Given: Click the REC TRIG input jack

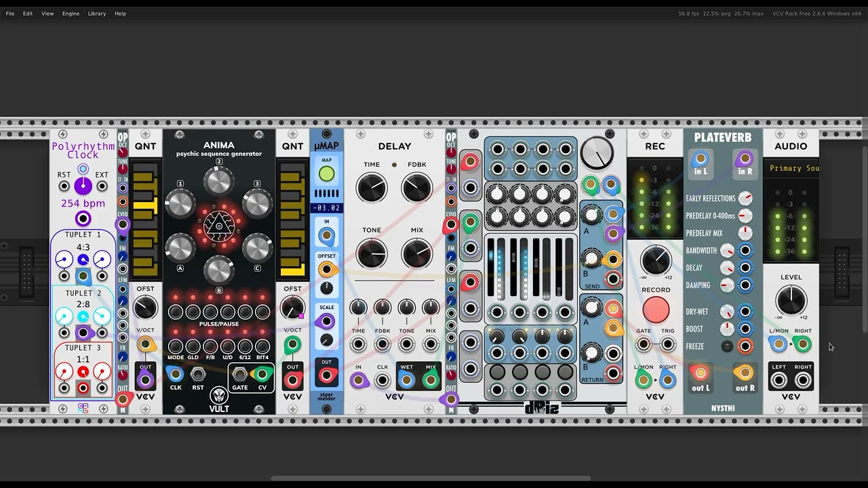Looking at the screenshot, I should [668, 345].
